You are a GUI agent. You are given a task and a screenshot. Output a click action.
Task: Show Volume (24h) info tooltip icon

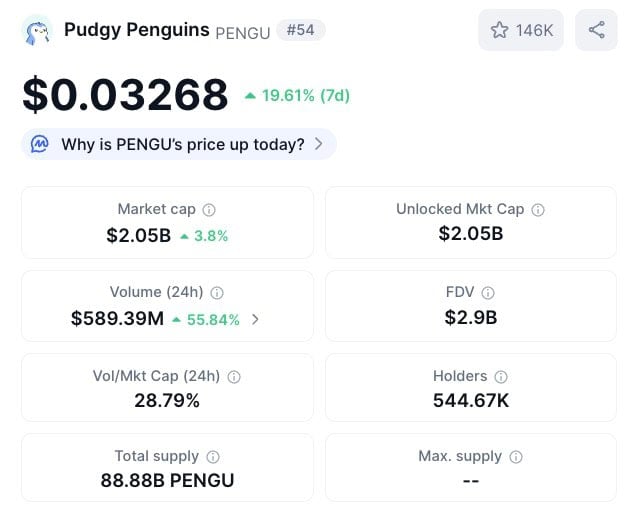point(217,293)
